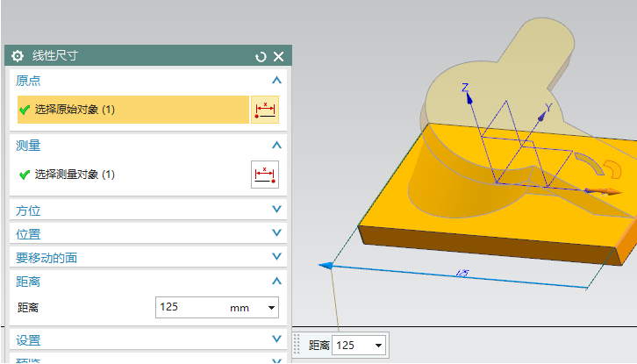Open the on-screen 距离 input dropdown arrow
The width and height of the screenshot is (637, 364).
(379, 346)
